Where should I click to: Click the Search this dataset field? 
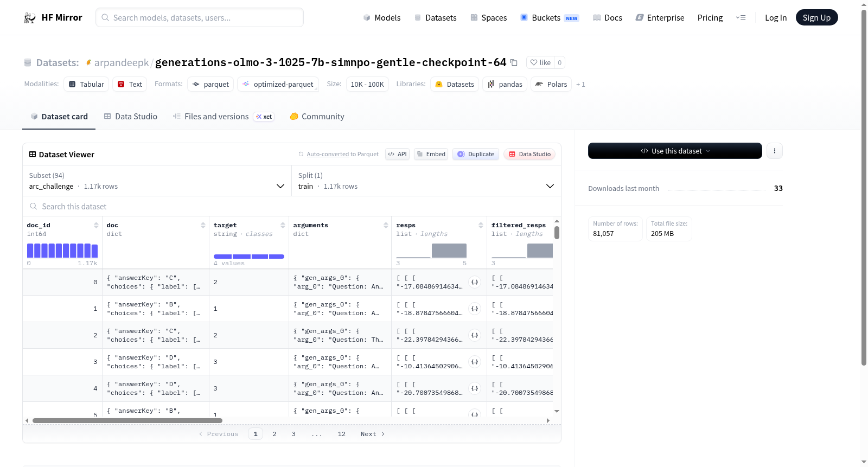pos(292,207)
